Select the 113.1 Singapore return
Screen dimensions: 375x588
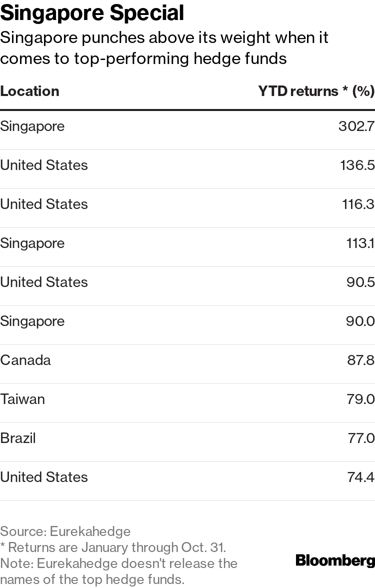pyautogui.click(x=360, y=243)
